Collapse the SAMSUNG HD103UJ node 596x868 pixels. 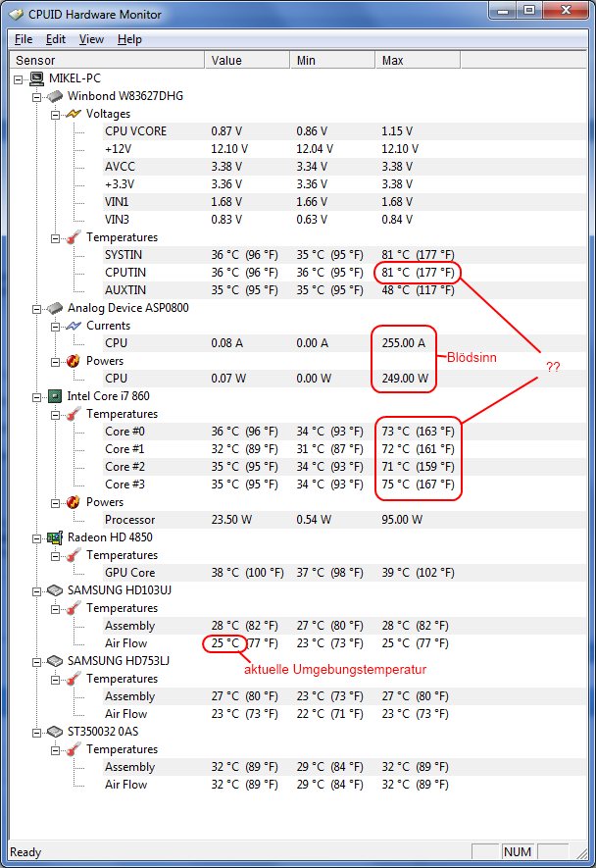[x=36, y=591]
